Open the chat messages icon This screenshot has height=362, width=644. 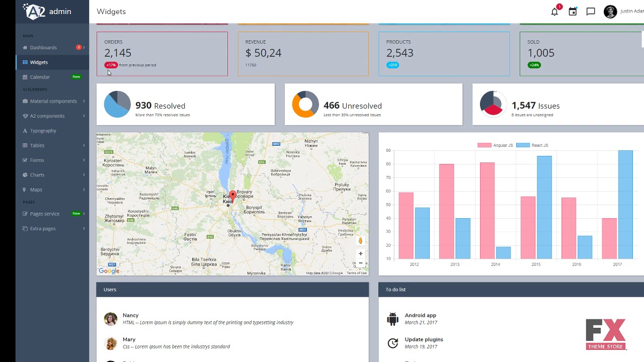591,12
